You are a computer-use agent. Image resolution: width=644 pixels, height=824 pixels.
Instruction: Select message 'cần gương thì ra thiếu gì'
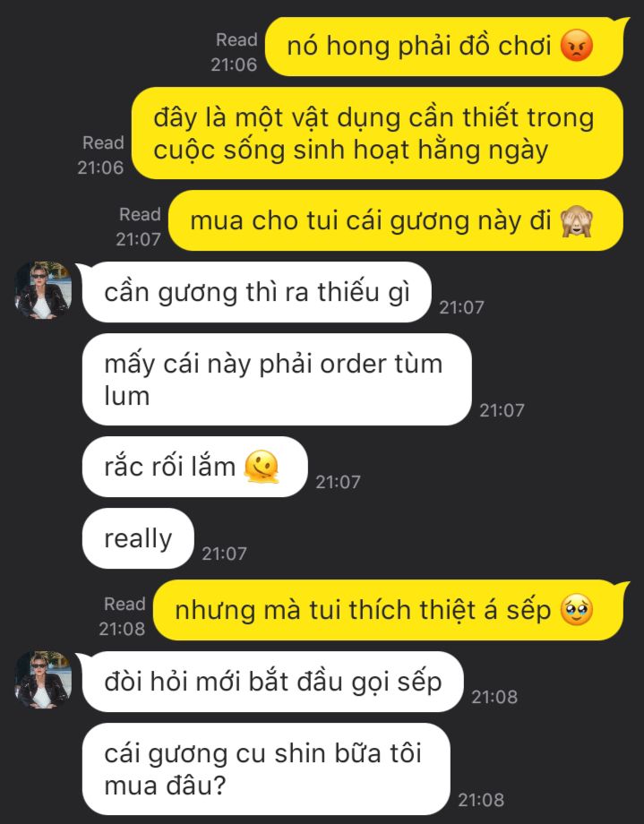(x=256, y=292)
